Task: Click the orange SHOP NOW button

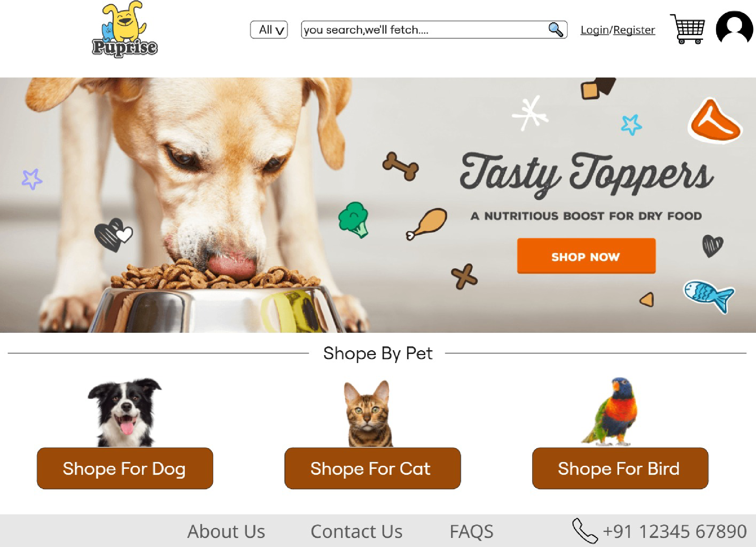Action: (x=586, y=256)
